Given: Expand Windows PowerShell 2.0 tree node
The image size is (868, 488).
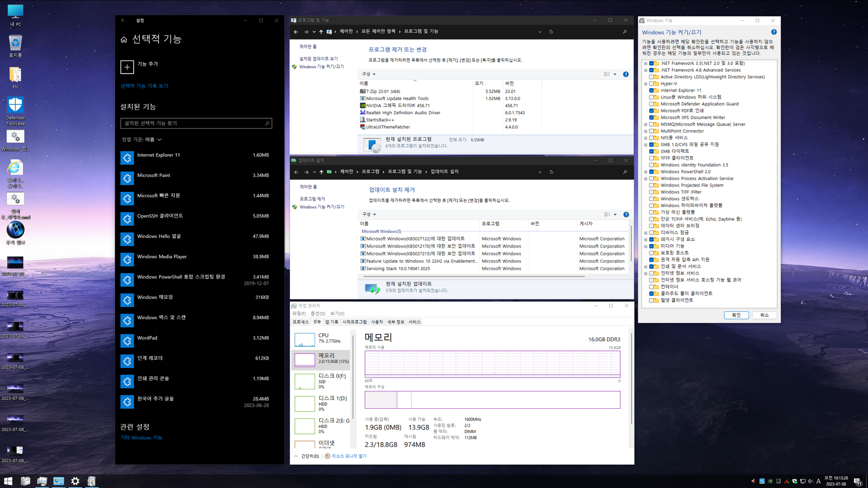Looking at the screenshot, I should [x=646, y=172].
